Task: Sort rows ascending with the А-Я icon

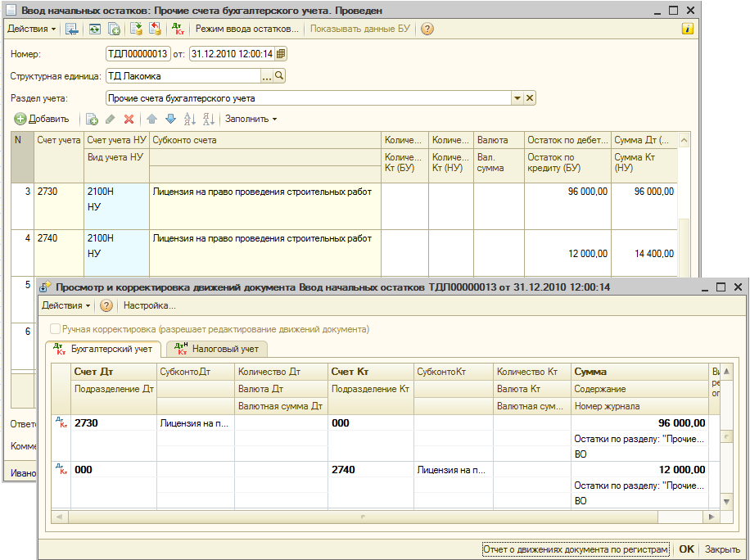Action: 190,119
